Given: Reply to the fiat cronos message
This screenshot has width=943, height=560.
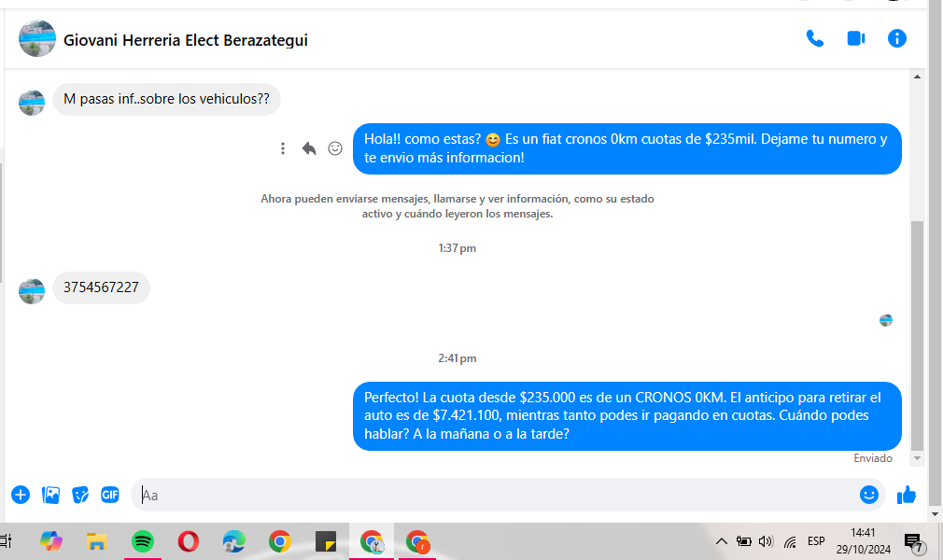Looking at the screenshot, I should pyautogui.click(x=309, y=148).
